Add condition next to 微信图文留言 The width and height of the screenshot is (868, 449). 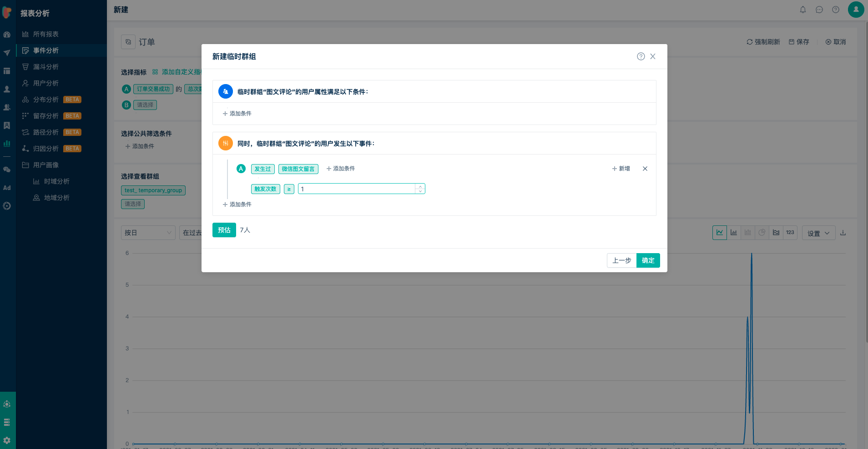341,169
